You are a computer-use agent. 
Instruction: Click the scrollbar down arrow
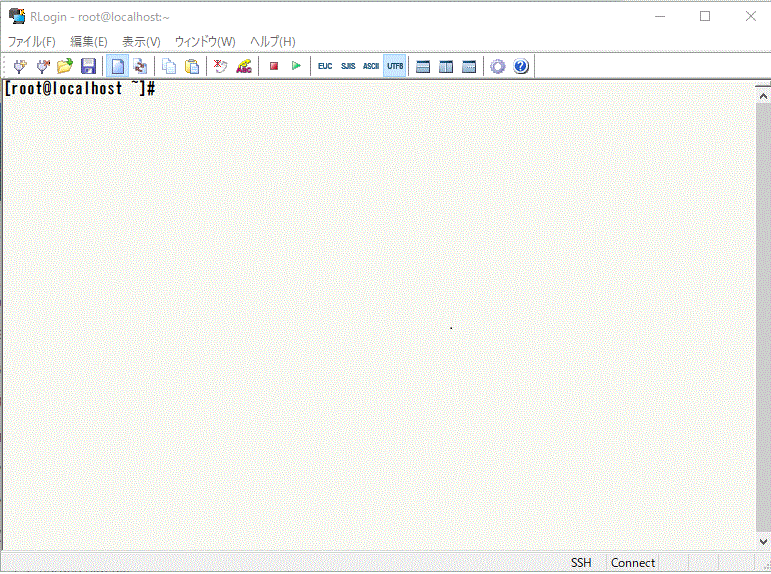click(763, 541)
